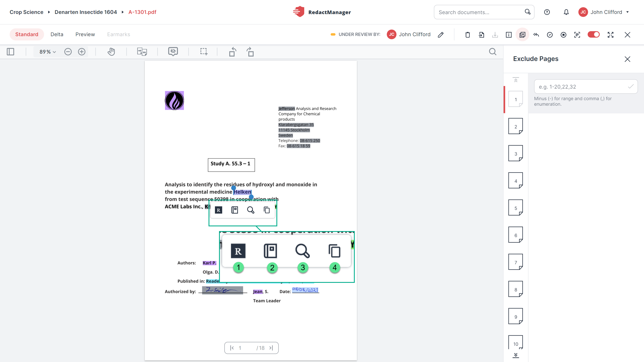Image resolution: width=644 pixels, height=362 pixels.
Task: Switch to the Standard view tab
Action: (27, 34)
